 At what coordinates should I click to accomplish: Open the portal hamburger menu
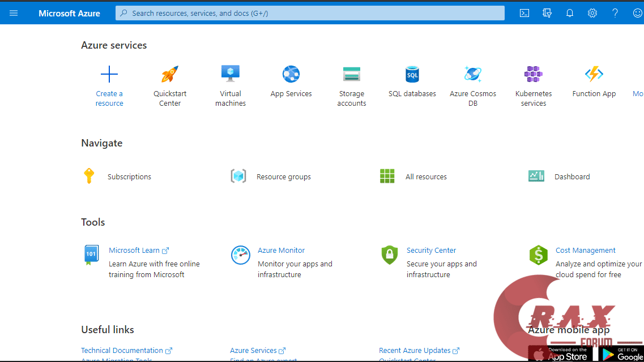point(14,13)
